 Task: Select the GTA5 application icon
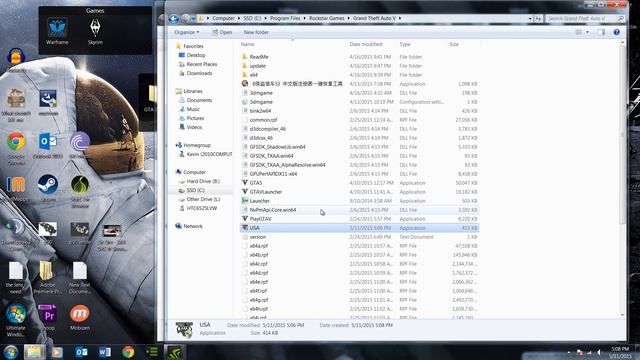click(x=244, y=182)
